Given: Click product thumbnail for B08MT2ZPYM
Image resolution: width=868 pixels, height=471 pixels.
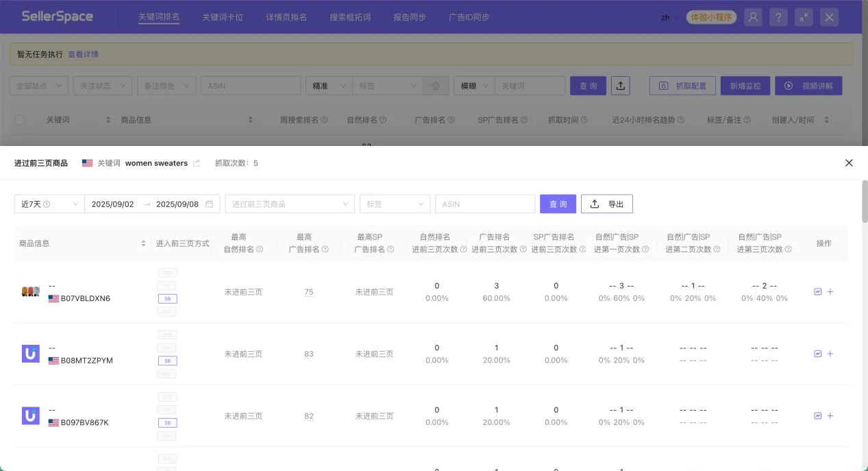Looking at the screenshot, I should pos(30,354).
